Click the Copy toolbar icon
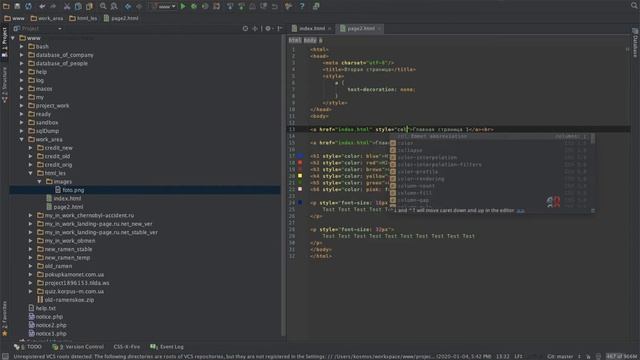The height and width of the screenshot is (360, 640). coord(78,6)
